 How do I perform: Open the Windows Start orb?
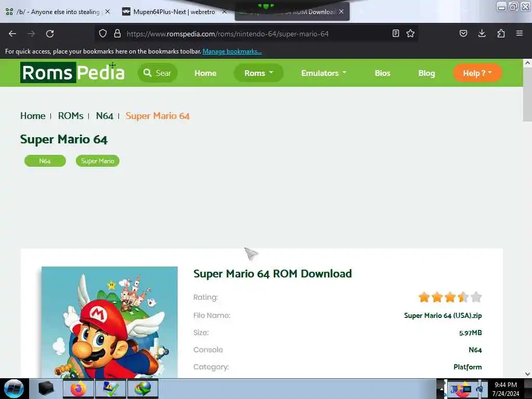click(x=14, y=389)
